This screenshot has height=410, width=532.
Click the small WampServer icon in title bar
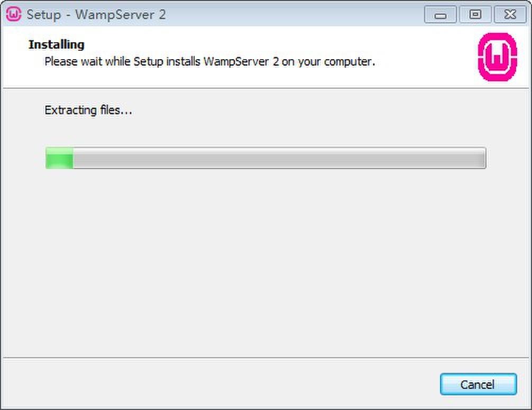pos(14,14)
